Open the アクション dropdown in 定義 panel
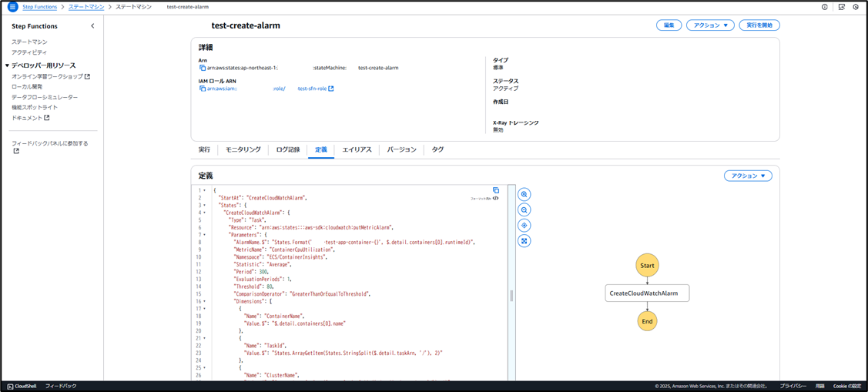The image size is (868, 392). pyautogui.click(x=748, y=176)
